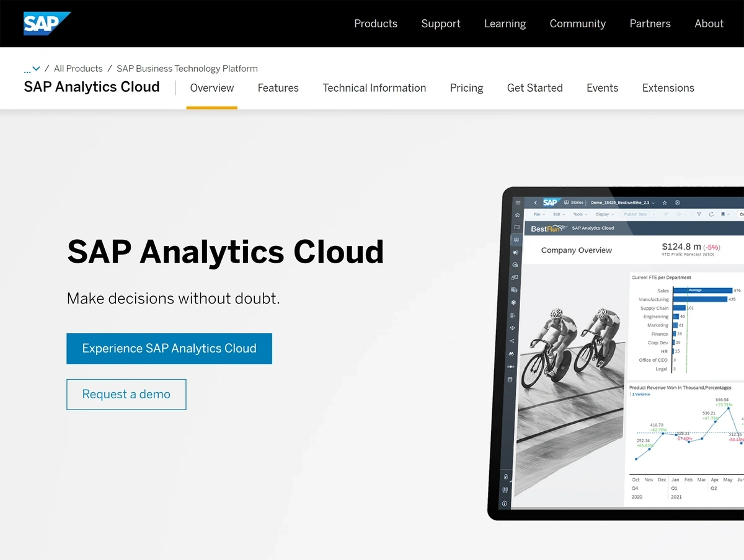
Task: Open SAP Business Technology Platform breadcrumb
Action: pos(187,69)
